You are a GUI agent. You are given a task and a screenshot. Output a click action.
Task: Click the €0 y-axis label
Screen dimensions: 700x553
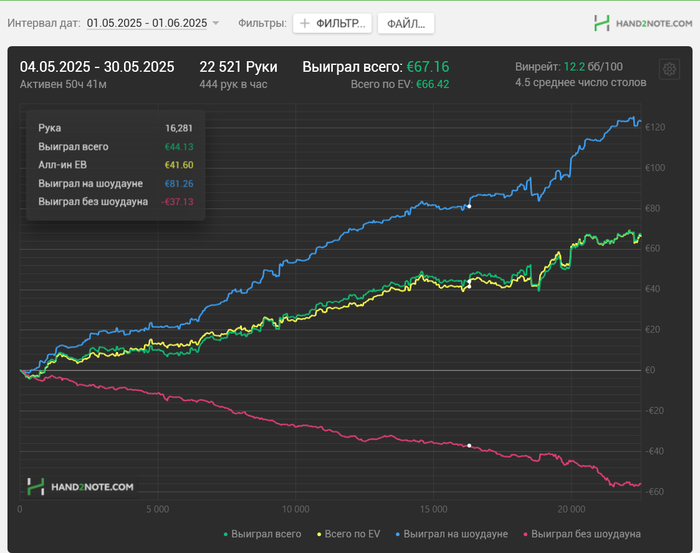650,370
